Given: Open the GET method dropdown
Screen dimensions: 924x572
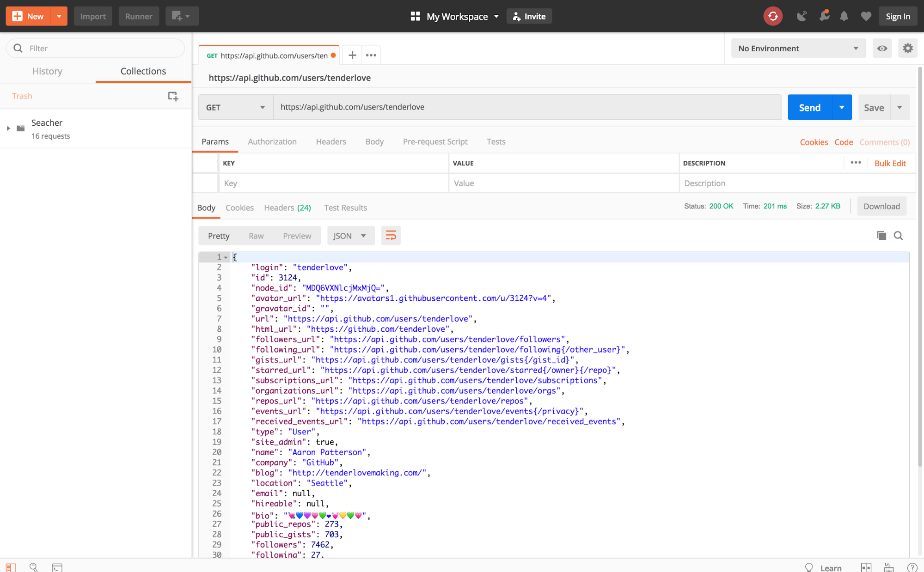Looking at the screenshot, I should point(235,107).
